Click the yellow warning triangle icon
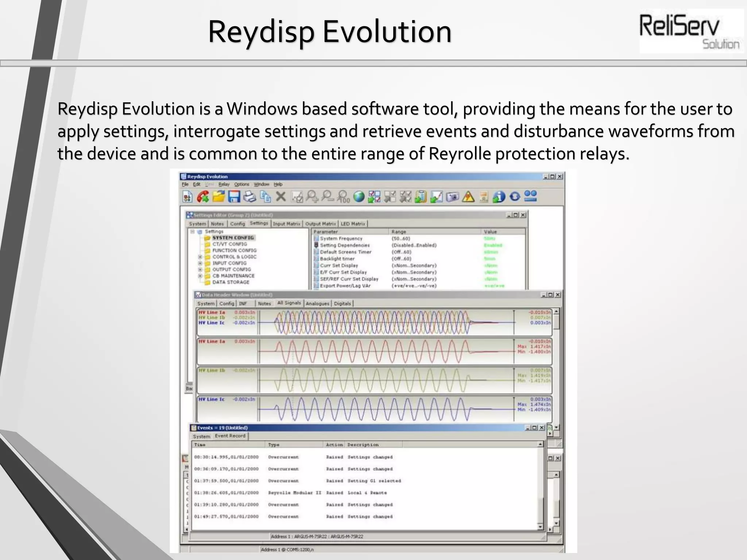Viewport: 747px width, 560px height. point(468,197)
